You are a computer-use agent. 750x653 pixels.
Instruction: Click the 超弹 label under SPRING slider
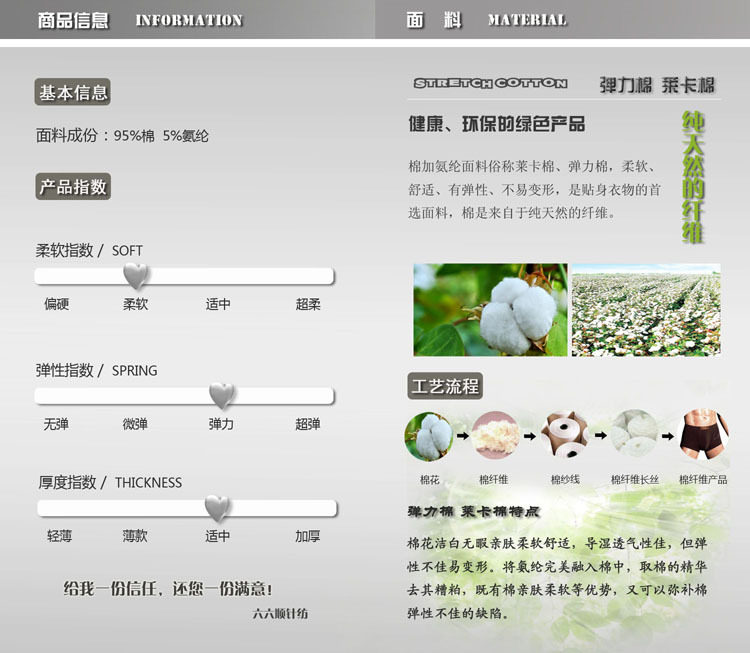pos(308,424)
